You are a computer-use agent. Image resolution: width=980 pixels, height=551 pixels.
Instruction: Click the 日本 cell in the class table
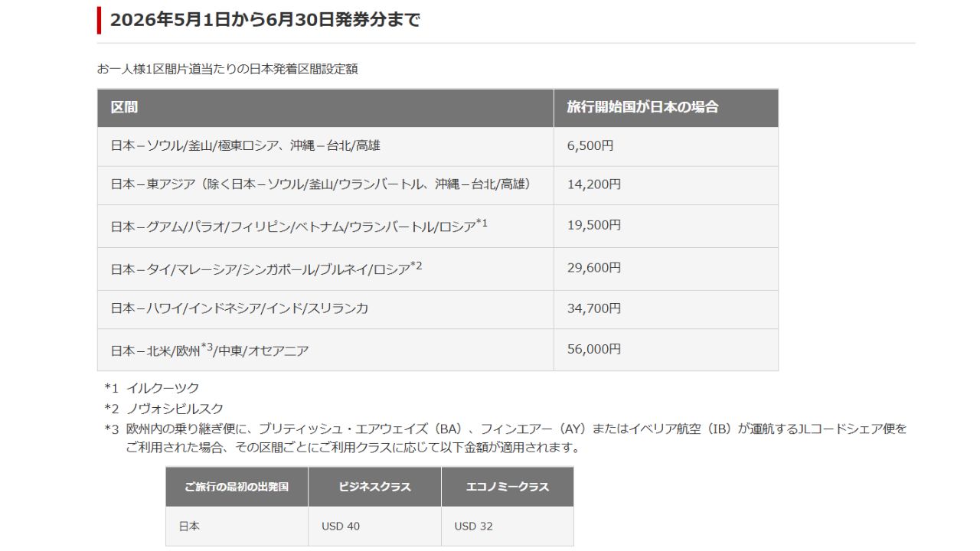(237, 527)
